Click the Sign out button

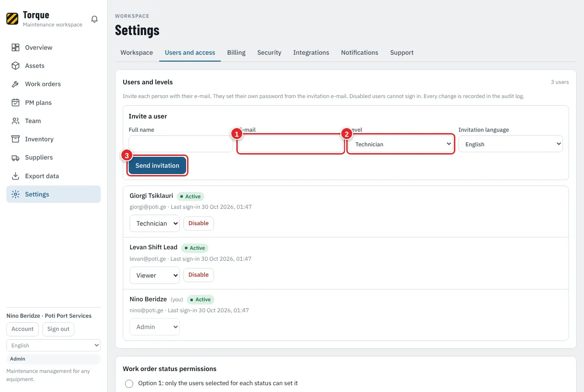[58, 329]
